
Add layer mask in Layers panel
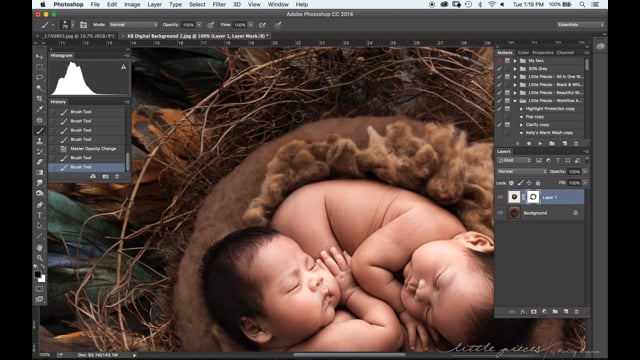(x=533, y=311)
